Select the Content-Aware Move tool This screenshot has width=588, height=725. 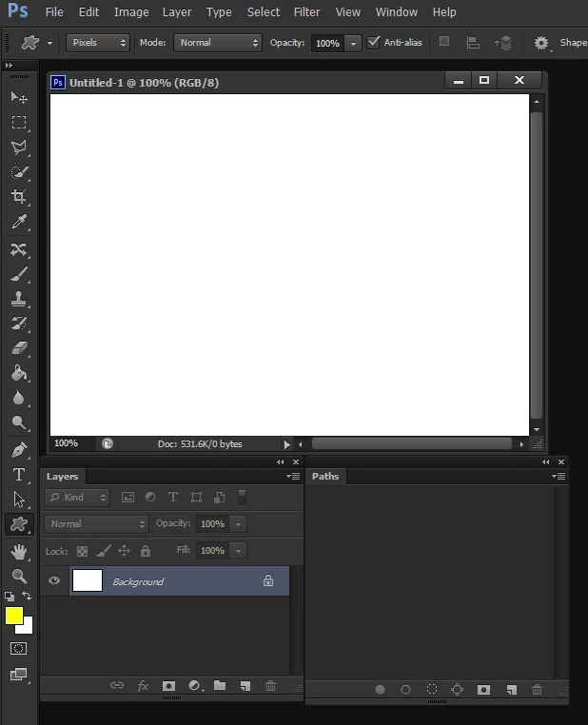(x=19, y=249)
